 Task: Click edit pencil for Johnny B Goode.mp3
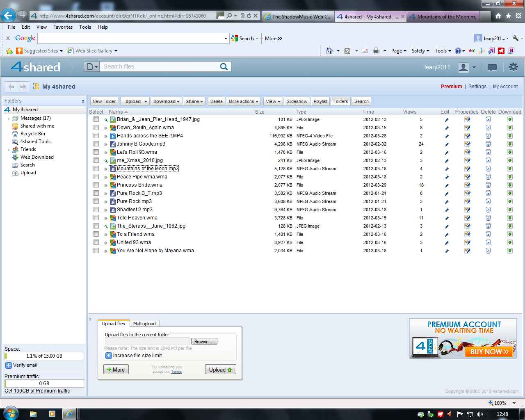tap(447, 144)
